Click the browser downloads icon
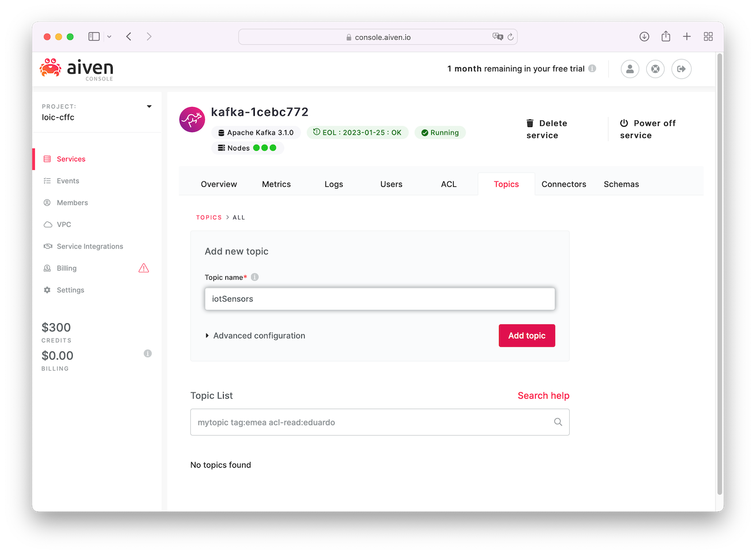The width and height of the screenshot is (756, 554). tap(644, 37)
